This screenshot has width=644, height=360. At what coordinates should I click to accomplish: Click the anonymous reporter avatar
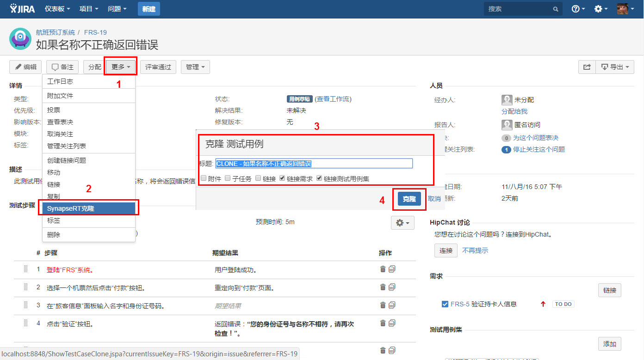pyautogui.click(x=507, y=125)
